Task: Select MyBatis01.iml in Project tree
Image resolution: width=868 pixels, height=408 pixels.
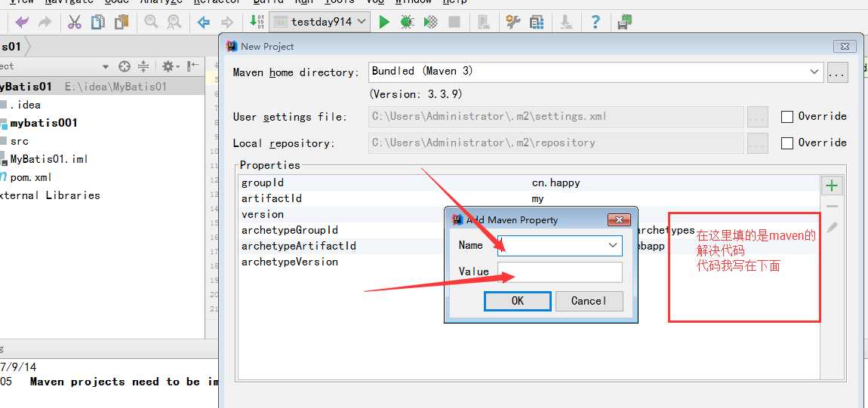Action: point(49,159)
